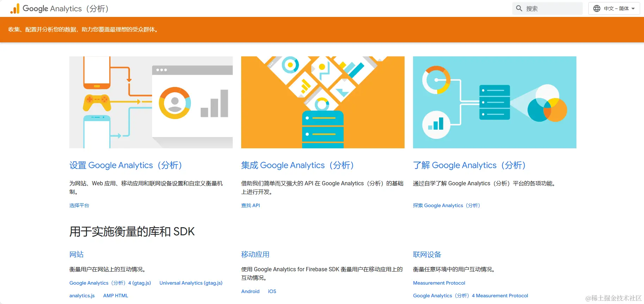Click description 使用 Google Analytics for Firebase SDK

[x=322, y=273]
